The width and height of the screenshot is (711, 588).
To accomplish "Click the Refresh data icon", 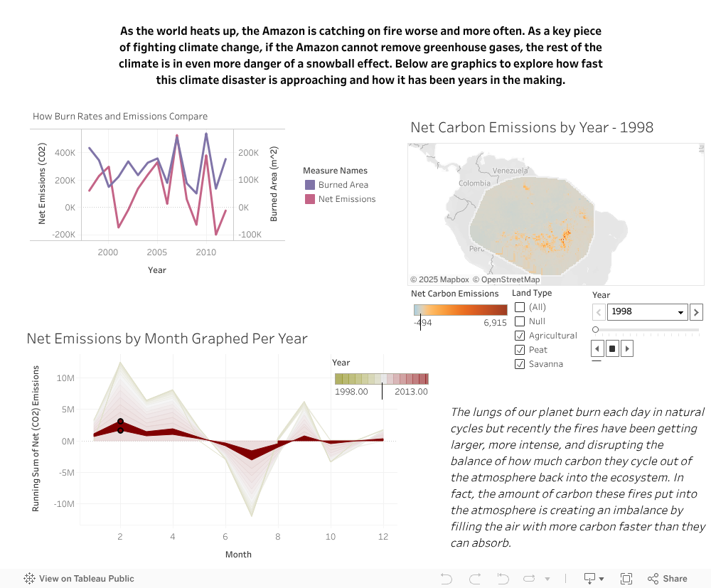I will point(528,578).
